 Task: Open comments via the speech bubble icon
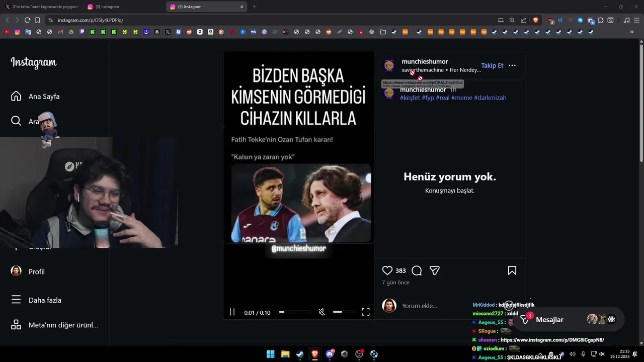(417, 270)
